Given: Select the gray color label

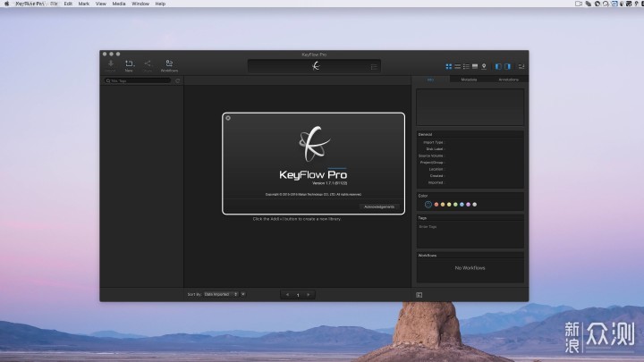Looking at the screenshot, I should pyautogui.click(x=475, y=205).
